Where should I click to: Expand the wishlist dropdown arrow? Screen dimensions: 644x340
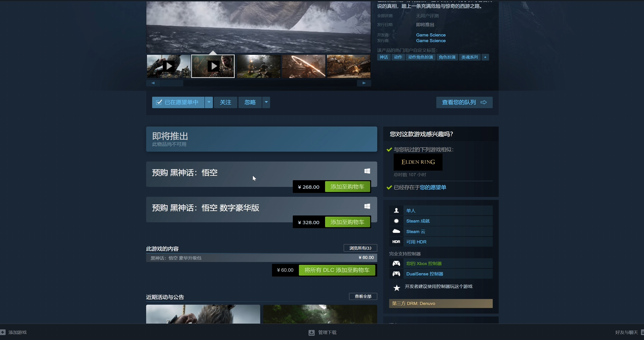[209, 102]
